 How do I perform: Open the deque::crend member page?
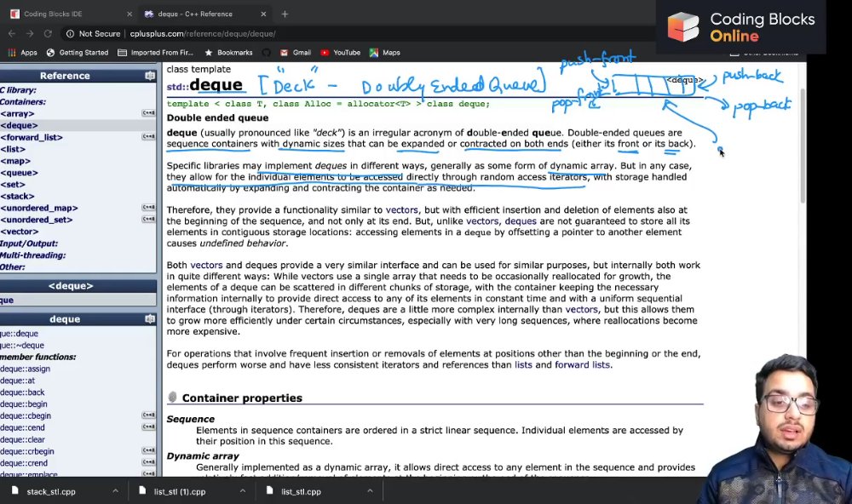[24, 463]
